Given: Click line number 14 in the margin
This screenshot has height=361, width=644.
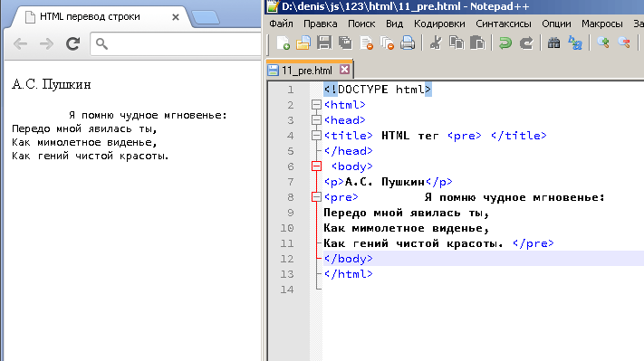Looking at the screenshot, I should click(x=287, y=290).
